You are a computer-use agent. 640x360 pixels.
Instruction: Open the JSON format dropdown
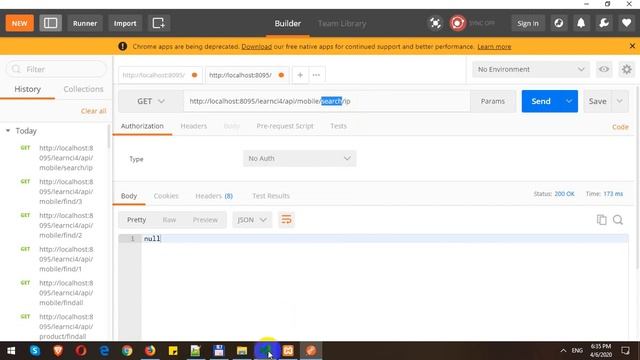(x=252, y=220)
